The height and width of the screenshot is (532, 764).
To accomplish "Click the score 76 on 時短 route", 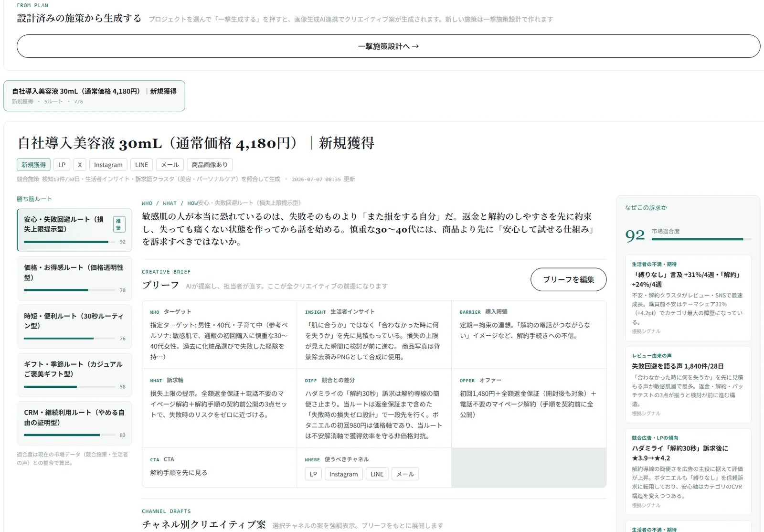I will tap(123, 339).
